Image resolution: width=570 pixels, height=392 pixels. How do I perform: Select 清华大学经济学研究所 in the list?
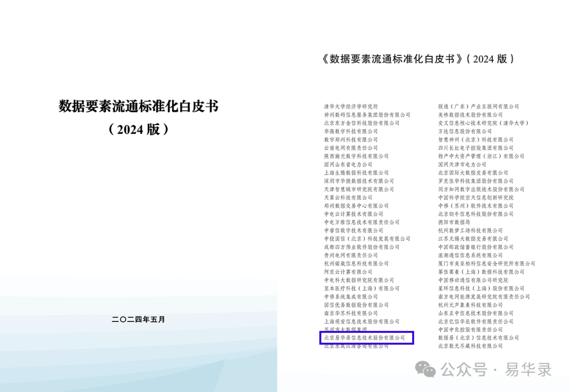[351, 107]
